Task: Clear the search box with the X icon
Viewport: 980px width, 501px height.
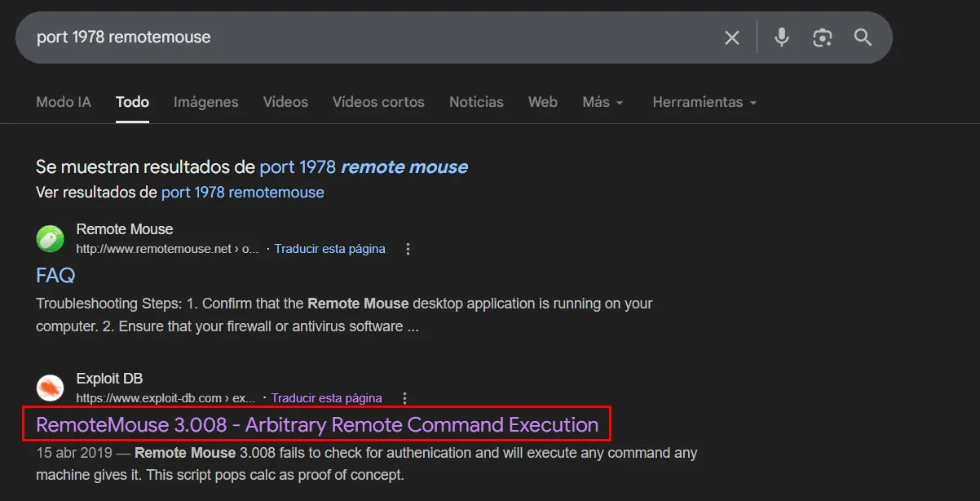Action: pyautogui.click(x=732, y=38)
